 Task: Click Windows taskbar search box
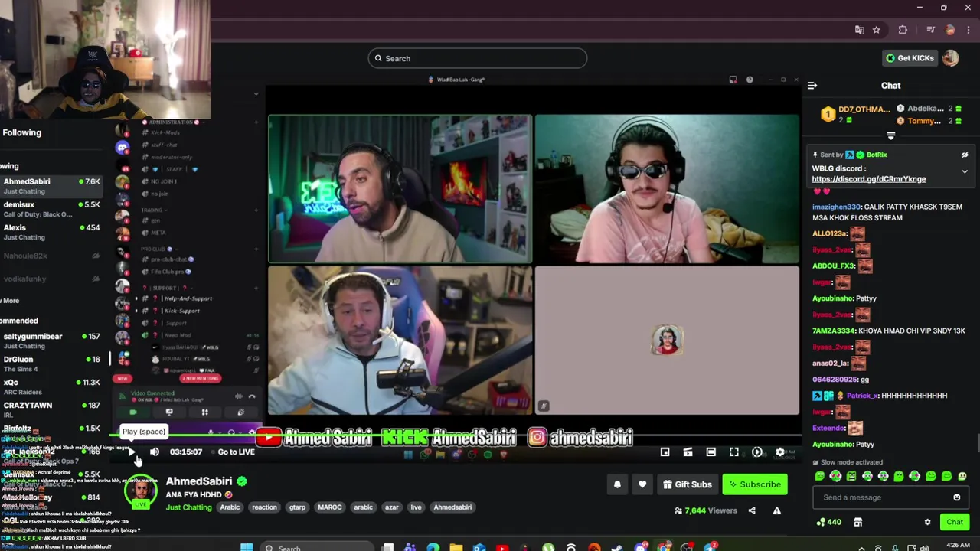[x=318, y=547]
